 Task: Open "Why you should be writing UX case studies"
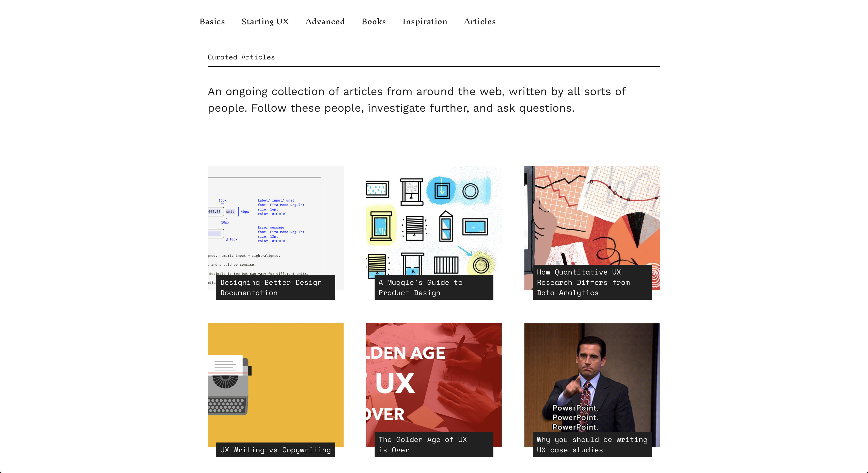[592, 444]
